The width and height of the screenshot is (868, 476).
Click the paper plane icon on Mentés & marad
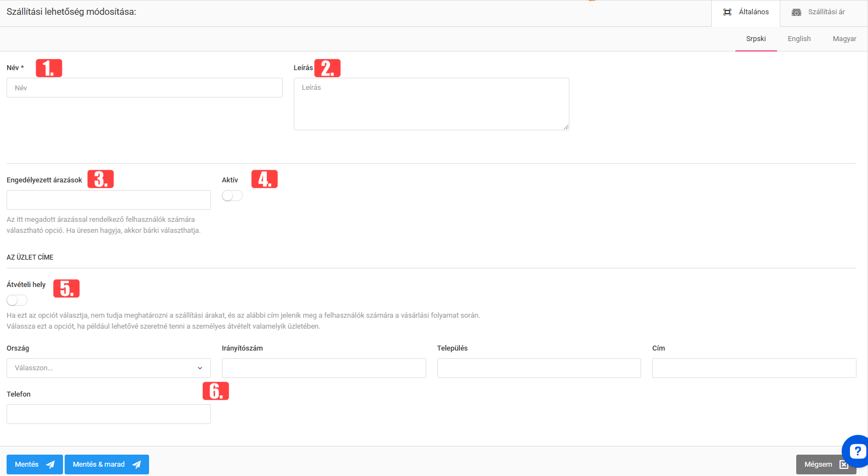tap(137, 464)
